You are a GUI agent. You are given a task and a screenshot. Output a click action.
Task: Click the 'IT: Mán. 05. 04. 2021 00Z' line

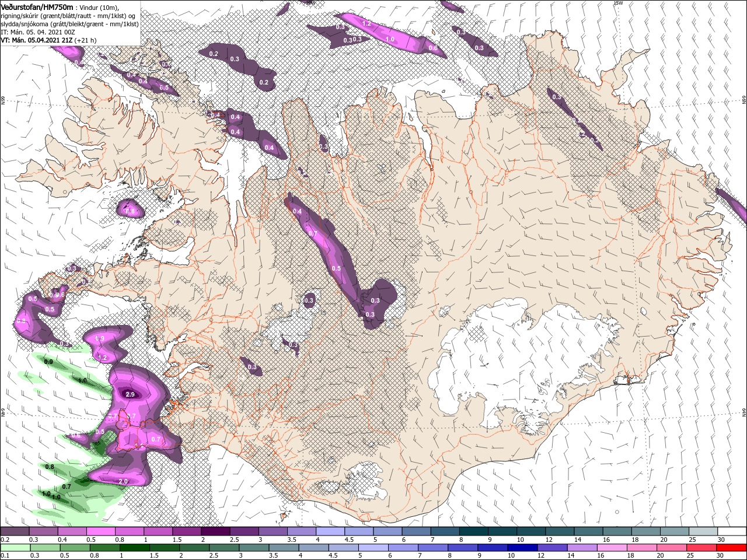39,32
